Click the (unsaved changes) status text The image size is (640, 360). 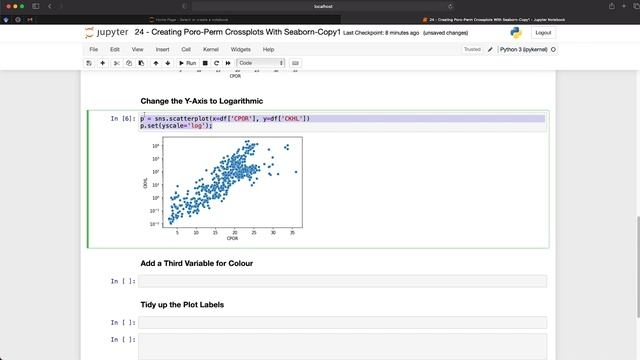tap(445, 33)
